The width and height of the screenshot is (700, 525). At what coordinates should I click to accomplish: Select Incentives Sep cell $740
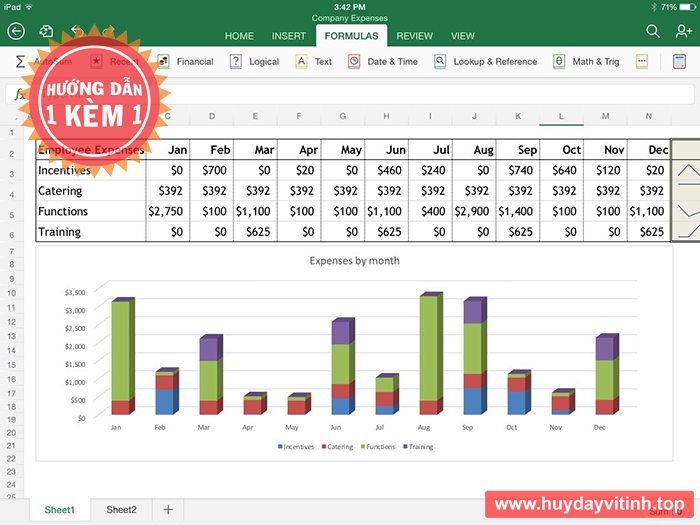click(518, 170)
